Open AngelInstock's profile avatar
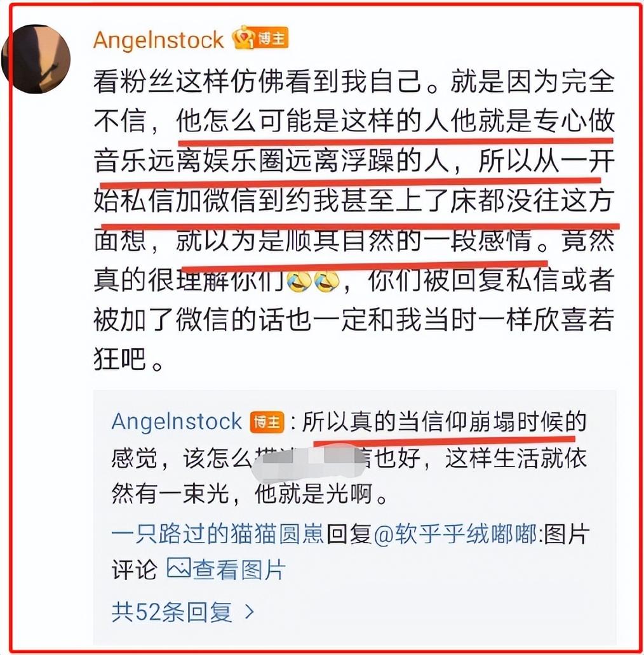644x655 pixels. pyautogui.click(x=37, y=58)
